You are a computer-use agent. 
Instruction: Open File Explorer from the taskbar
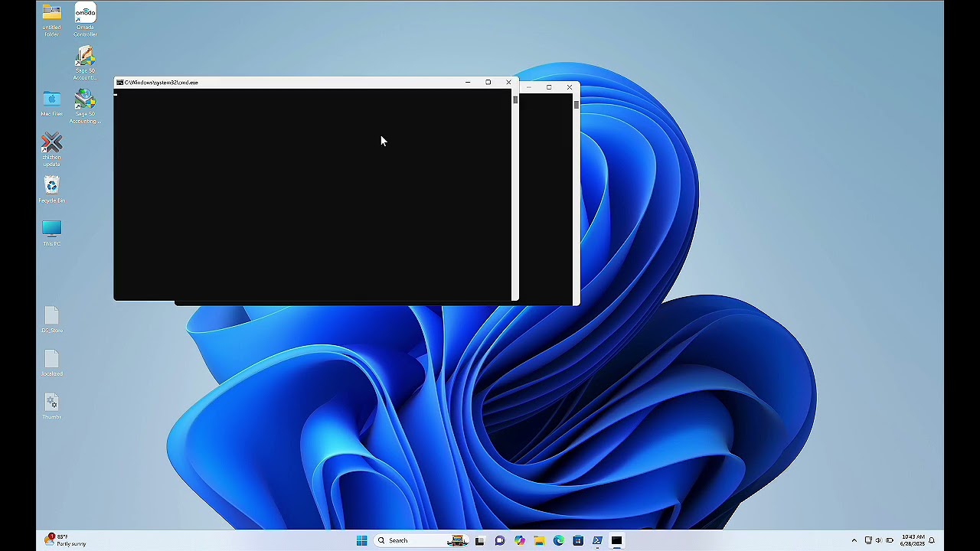click(x=539, y=540)
